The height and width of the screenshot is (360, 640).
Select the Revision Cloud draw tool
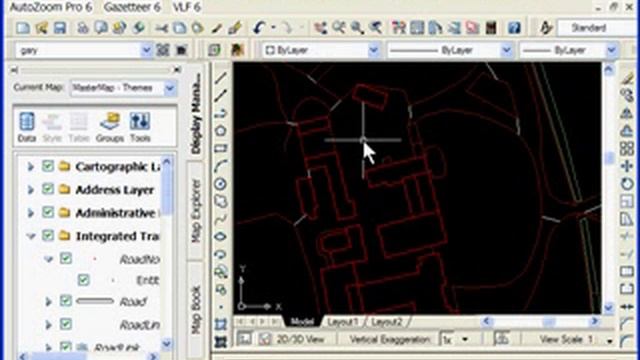221,201
